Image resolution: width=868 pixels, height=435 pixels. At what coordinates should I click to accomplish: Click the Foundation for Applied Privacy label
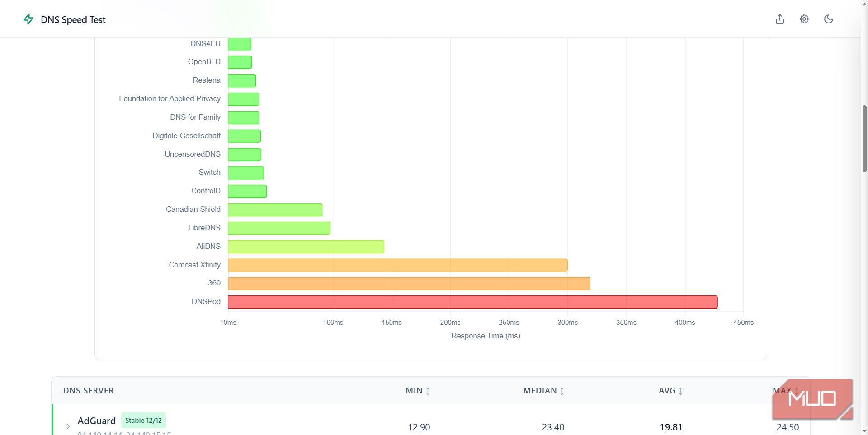[170, 98]
